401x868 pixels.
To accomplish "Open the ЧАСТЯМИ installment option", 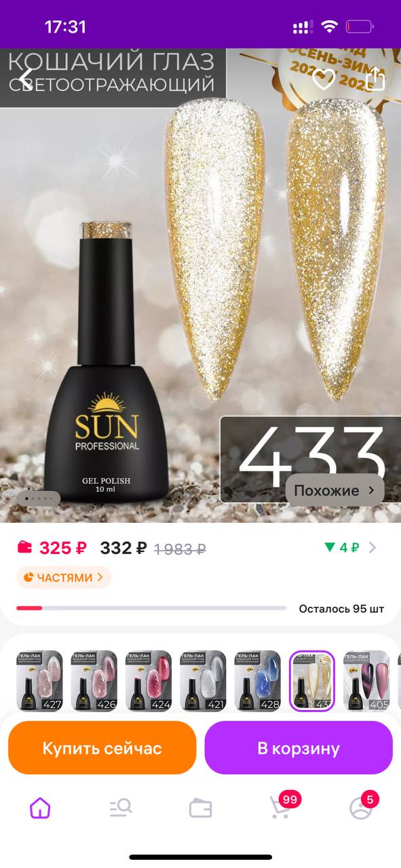I will (64, 578).
